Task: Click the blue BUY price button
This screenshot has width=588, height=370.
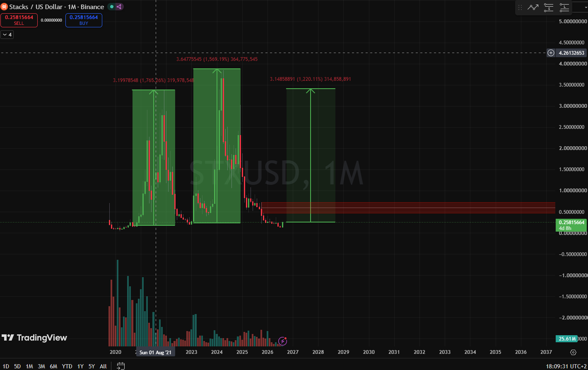Action: tap(84, 20)
